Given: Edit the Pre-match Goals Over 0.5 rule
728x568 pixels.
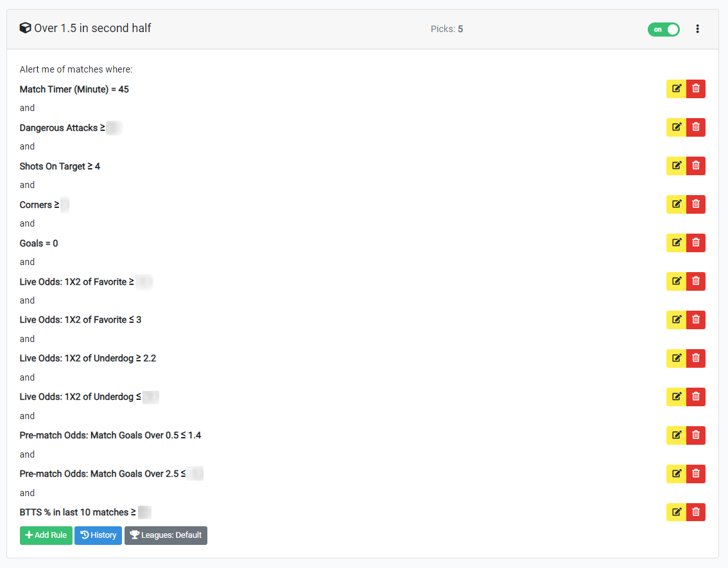Looking at the screenshot, I should click(676, 435).
